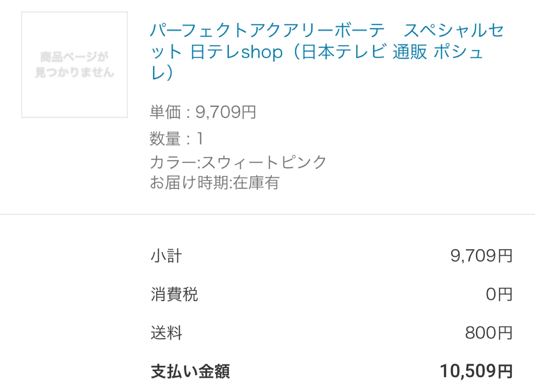Click the 商品ページが見つかりません placeholder text
Screen dimensions: 535x392
[74, 65]
